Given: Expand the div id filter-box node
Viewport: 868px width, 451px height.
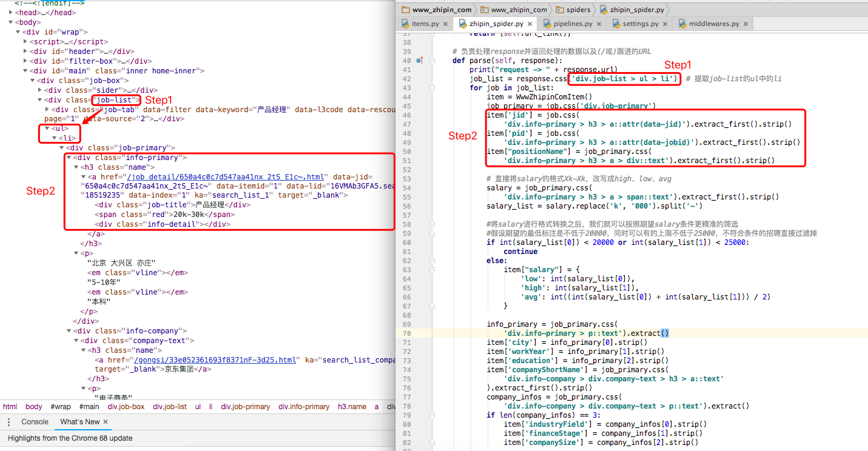Looking at the screenshot, I should 25,61.
